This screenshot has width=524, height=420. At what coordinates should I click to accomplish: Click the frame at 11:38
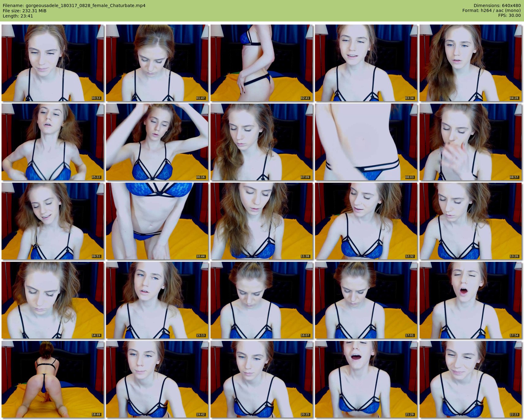point(261,221)
